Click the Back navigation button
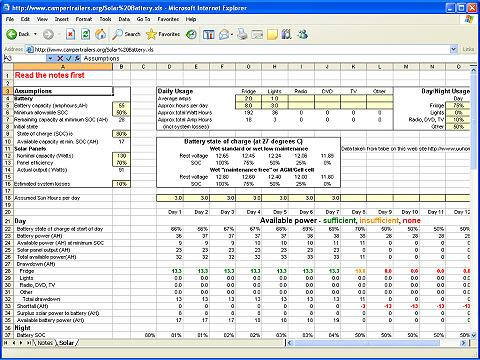This screenshot has width=480, height=360. point(18,34)
